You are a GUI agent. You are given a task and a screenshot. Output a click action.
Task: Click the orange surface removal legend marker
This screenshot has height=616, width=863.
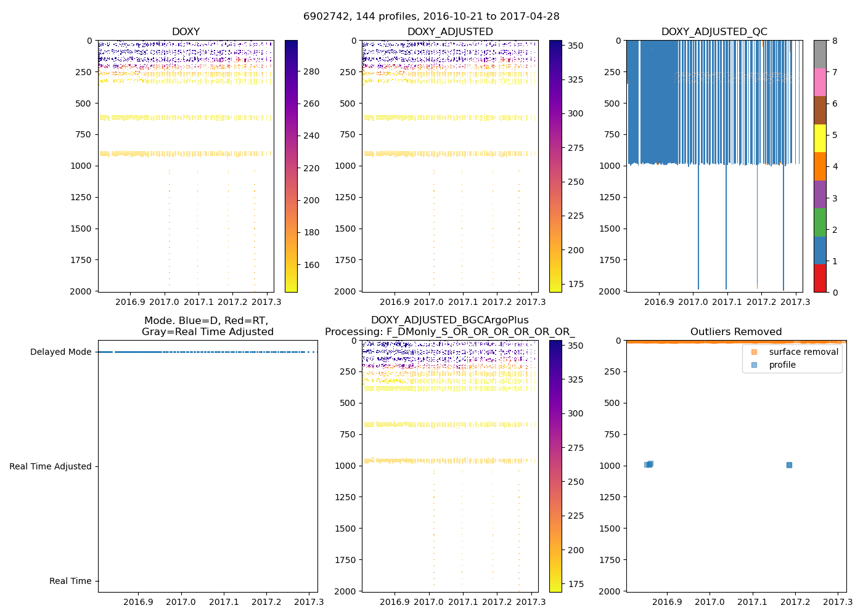(x=754, y=352)
